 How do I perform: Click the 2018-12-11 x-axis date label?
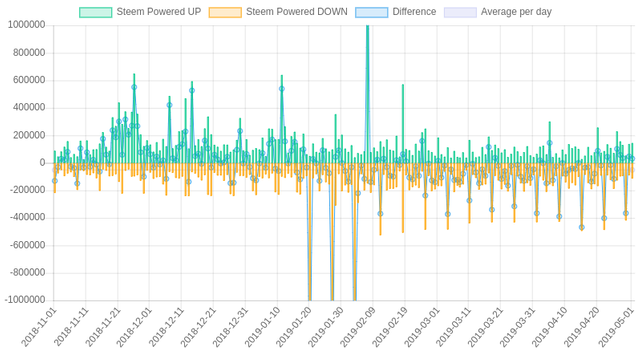click(x=166, y=327)
